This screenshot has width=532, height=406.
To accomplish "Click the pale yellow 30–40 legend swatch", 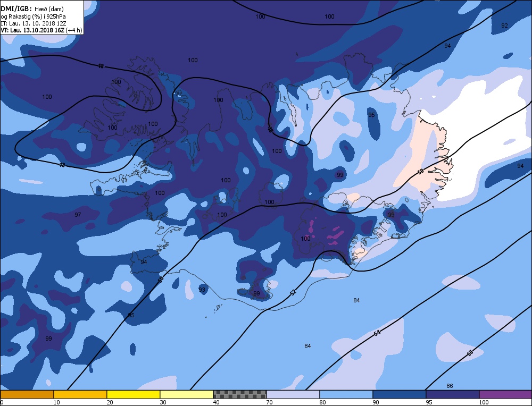I will click(x=187, y=394).
